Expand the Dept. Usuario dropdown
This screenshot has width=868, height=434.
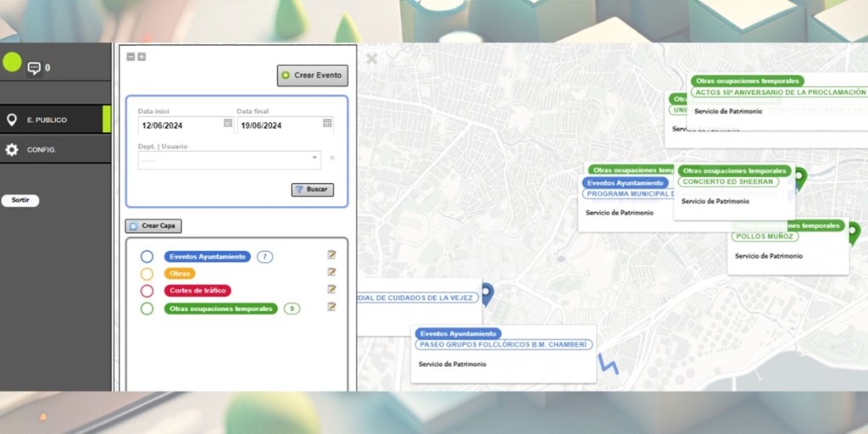point(314,158)
